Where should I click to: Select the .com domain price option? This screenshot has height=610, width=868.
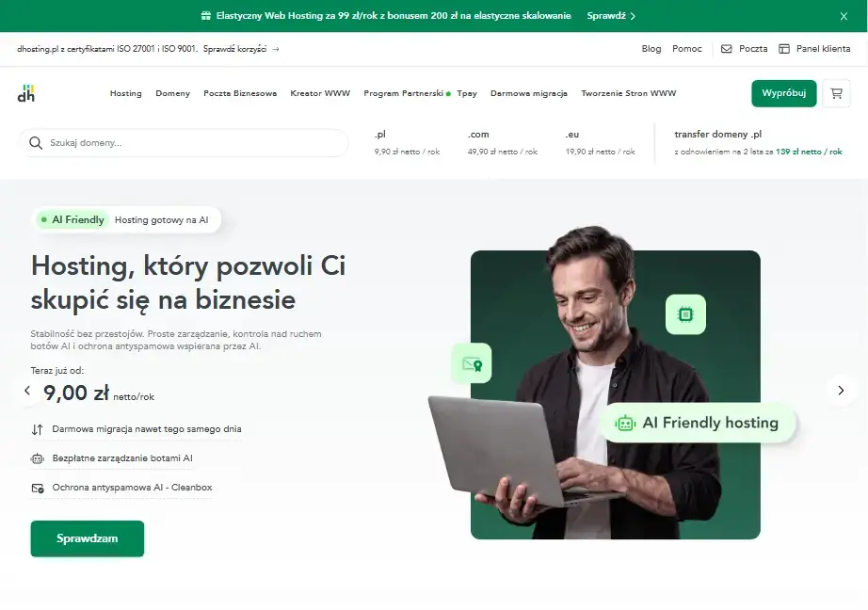coord(502,143)
